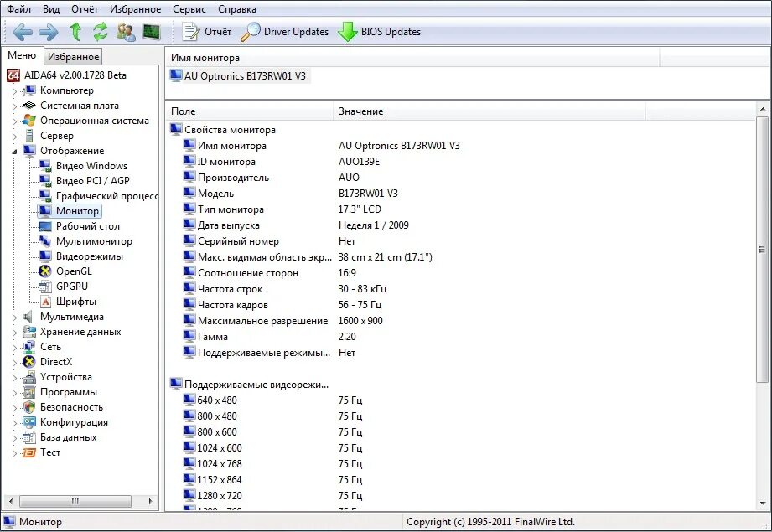Screen dimensions: 772x532
Task: Open Driver Updates from toolbar
Action: [285, 32]
